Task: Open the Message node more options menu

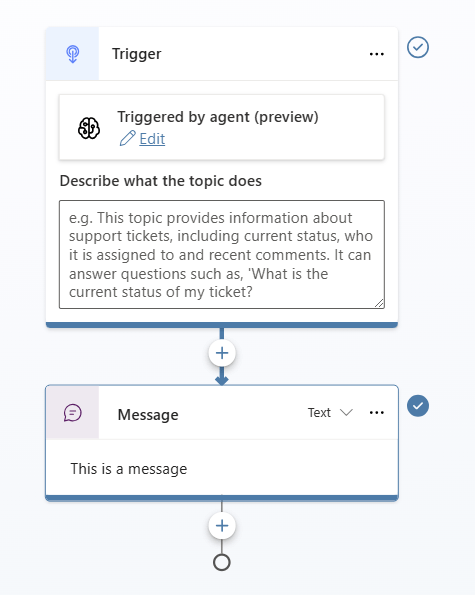Action: click(x=376, y=412)
